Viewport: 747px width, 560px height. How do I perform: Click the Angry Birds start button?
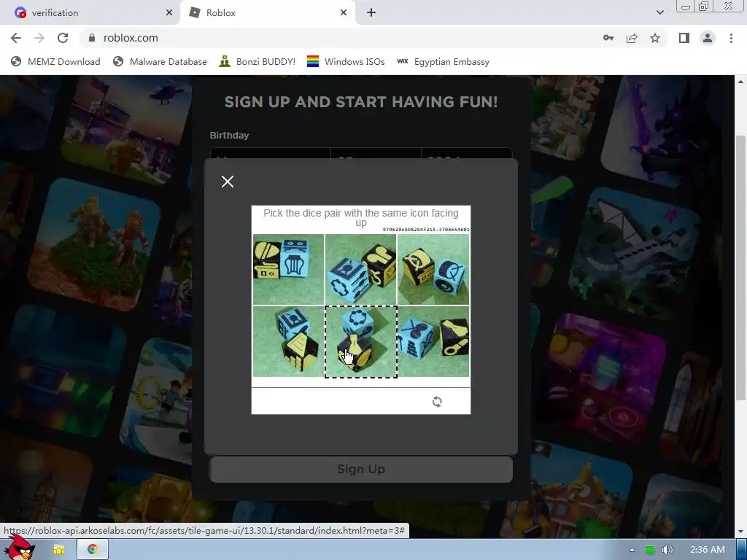pos(19,548)
